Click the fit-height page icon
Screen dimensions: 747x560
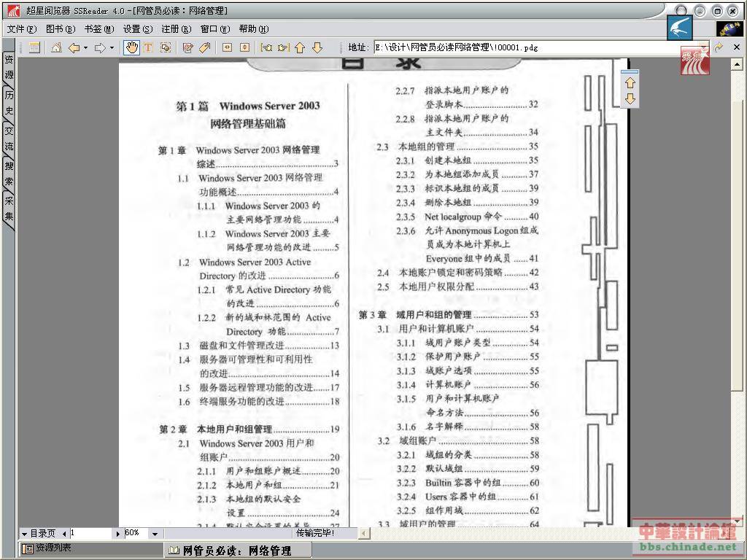click(244, 47)
